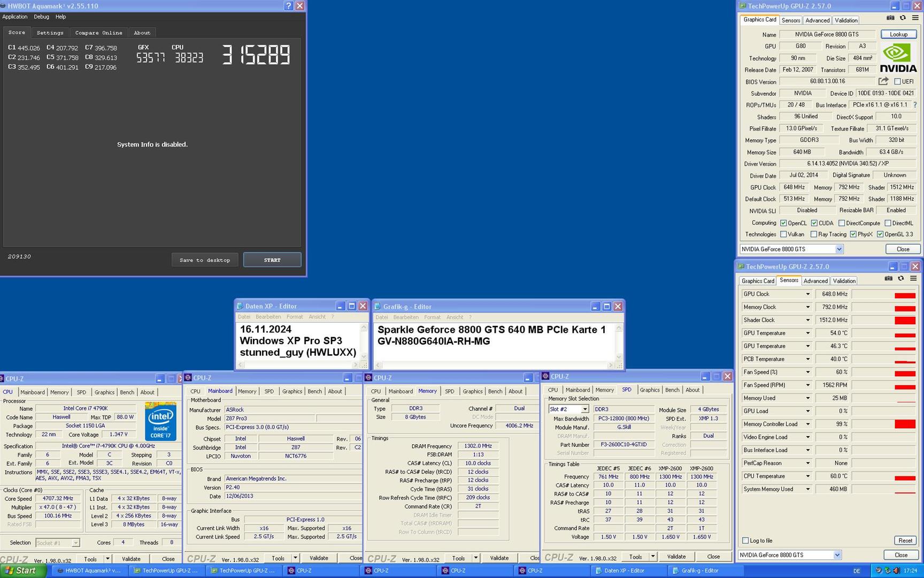Viewport: 924px width, 578px height.
Task: Enable the Log to file checkbox
Action: point(745,541)
